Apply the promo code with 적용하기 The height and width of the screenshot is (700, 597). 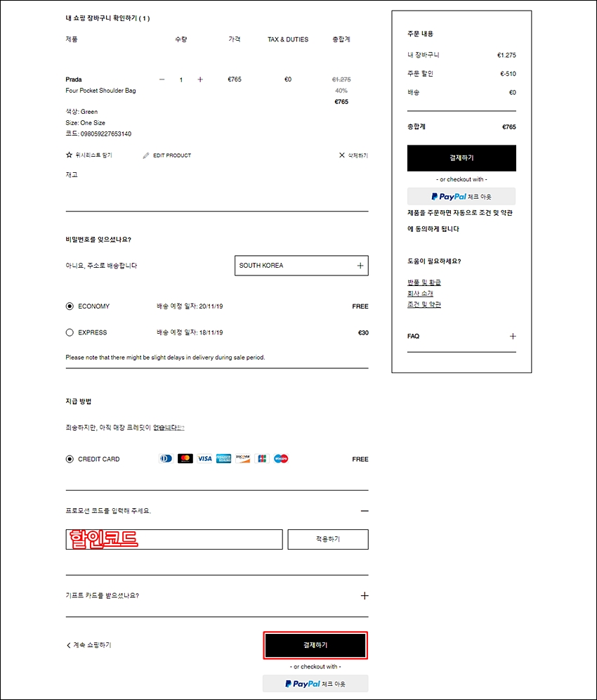click(x=328, y=539)
